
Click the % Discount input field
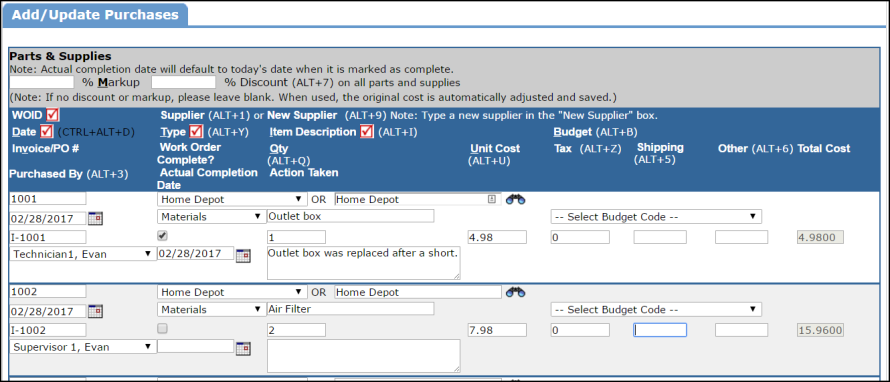click(x=184, y=82)
